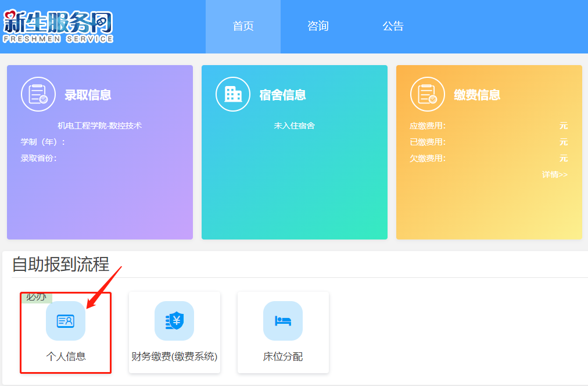This screenshot has width=588, height=386.
Task: Open the 床位分配 bed icon
Action: point(283,321)
